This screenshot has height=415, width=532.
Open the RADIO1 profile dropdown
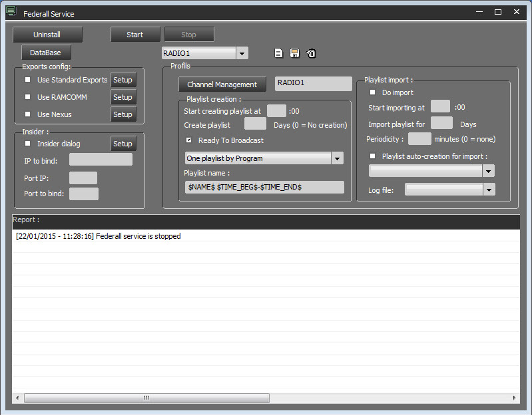(242, 53)
